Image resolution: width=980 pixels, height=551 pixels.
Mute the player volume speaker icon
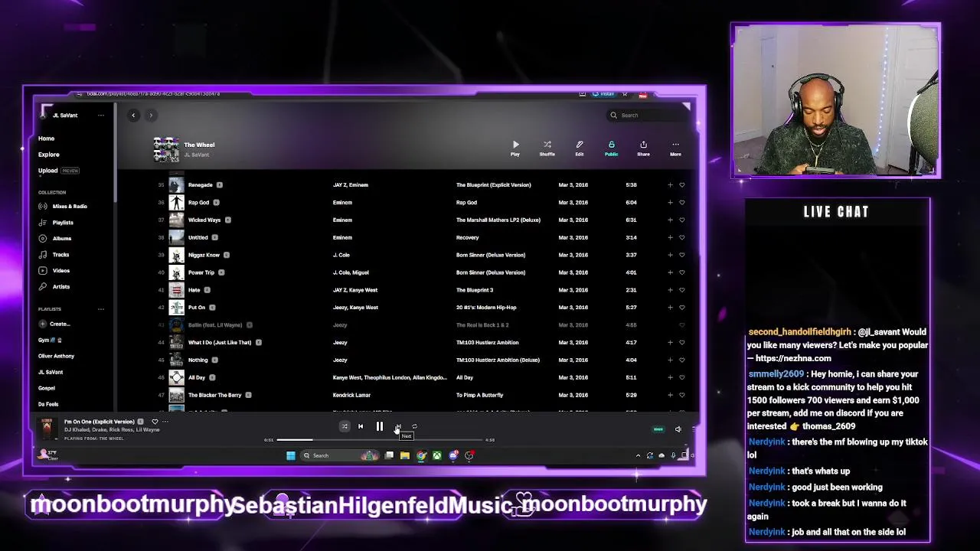(678, 429)
